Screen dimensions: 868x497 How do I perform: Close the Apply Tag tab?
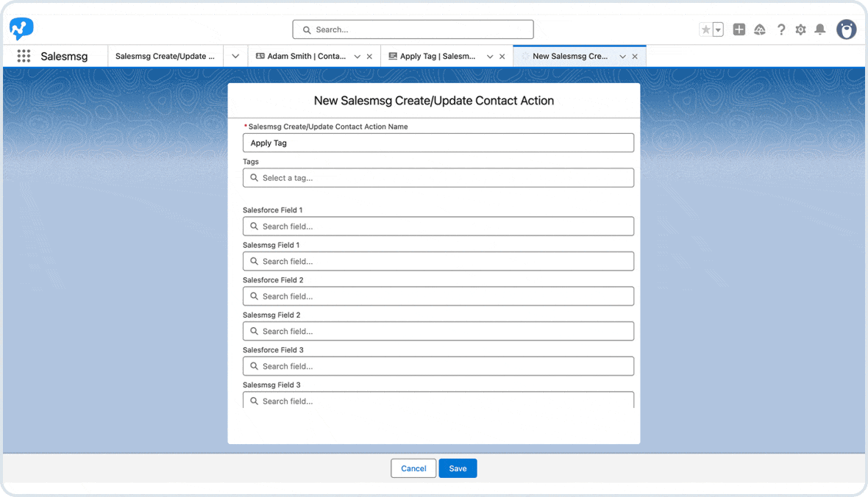[x=503, y=55]
